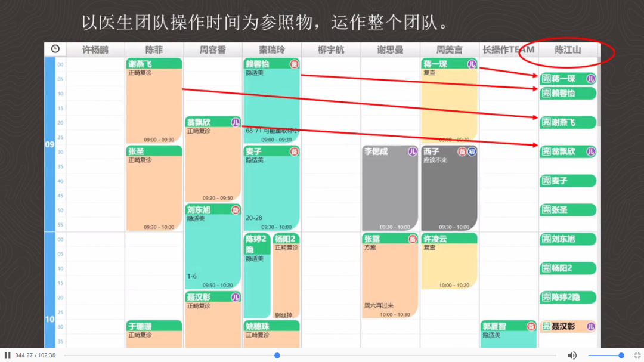This screenshot has height=362, width=644.
Task: Open gray 李偲成 appointment card
Action: (x=390, y=188)
